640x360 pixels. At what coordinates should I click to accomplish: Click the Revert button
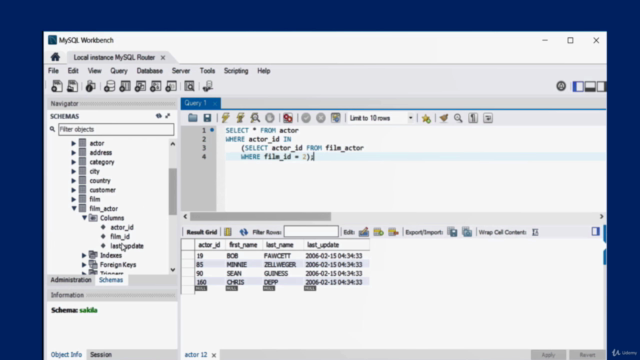587,355
